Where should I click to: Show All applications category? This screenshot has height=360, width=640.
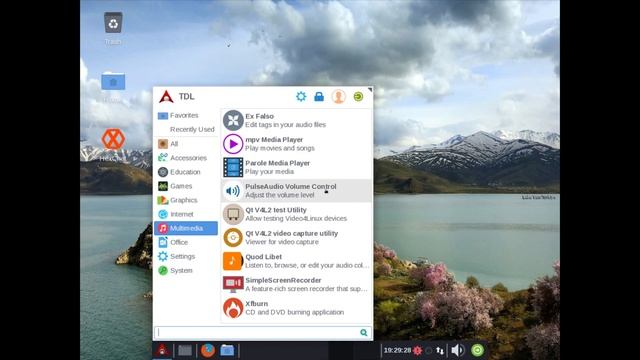click(186, 144)
